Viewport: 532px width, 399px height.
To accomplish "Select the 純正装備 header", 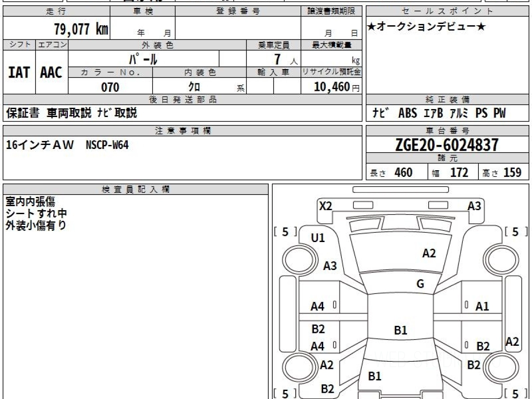I will point(448,100).
